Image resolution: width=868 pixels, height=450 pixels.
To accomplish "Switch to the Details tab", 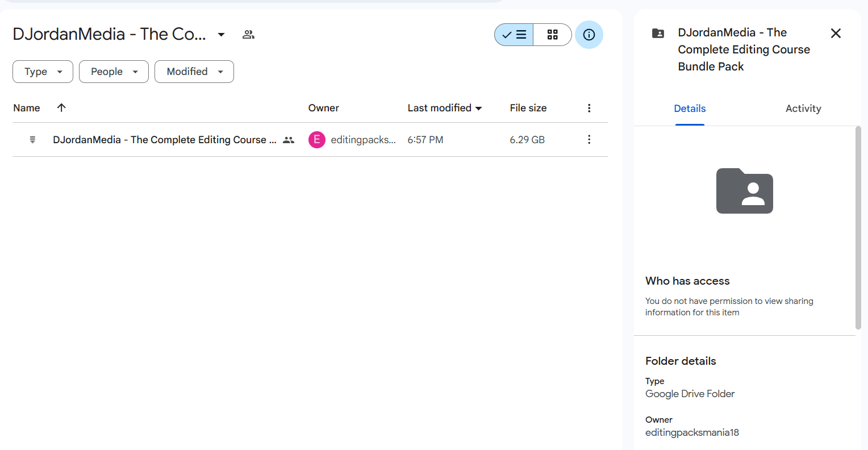I will (690, 109).
